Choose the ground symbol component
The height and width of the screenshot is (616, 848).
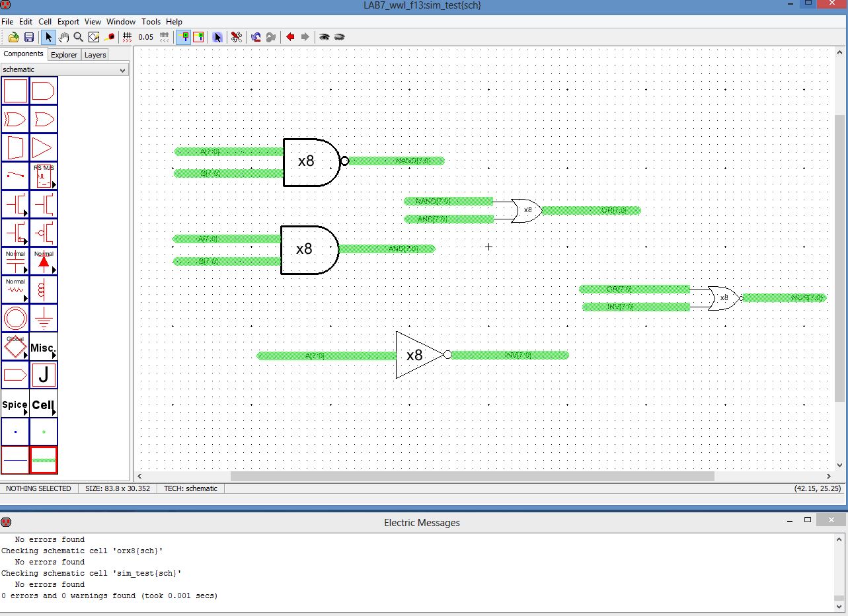point(44,319)
